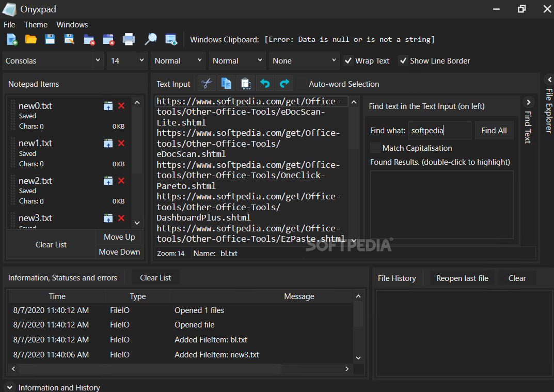Click right arrow of messages horizontal scrollbar
554x392 pixels.
tap(347, 369)
